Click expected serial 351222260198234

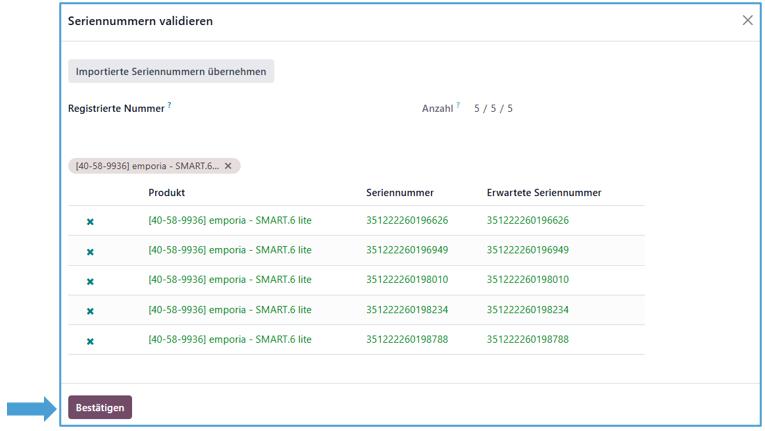pyautogui.click(x=527, y=310)
